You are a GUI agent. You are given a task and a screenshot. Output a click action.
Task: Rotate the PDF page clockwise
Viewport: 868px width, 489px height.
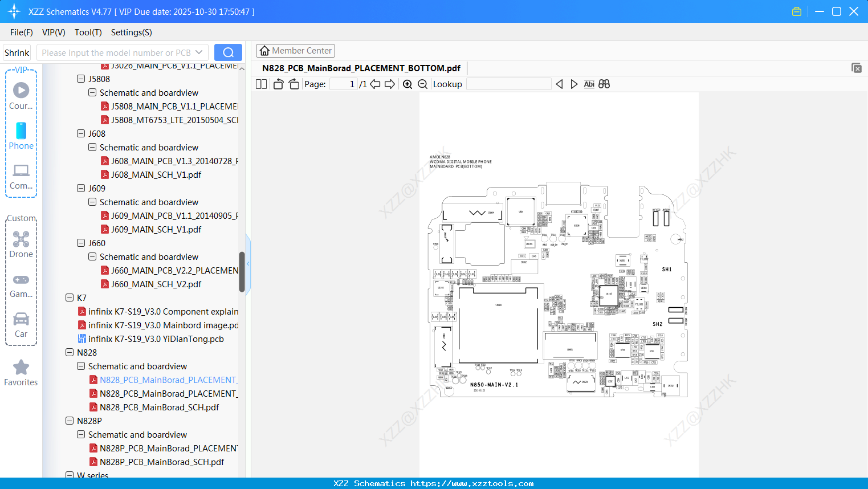click(293, 83)
